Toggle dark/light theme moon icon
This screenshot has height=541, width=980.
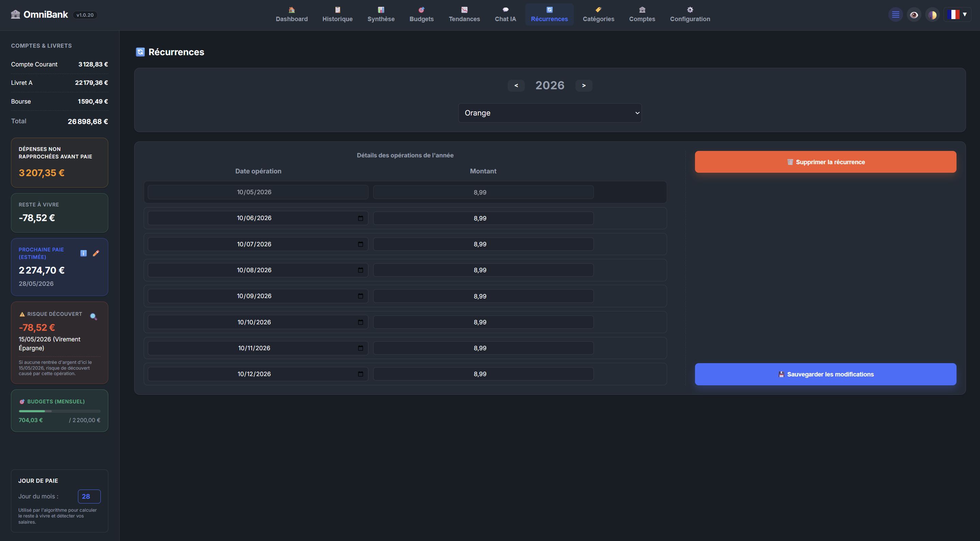point(932,15)
